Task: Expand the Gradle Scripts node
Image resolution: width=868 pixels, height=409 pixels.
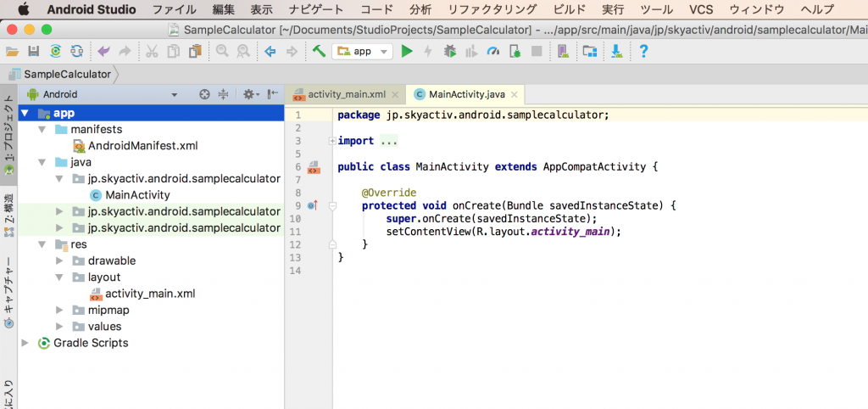Action: 25,343
